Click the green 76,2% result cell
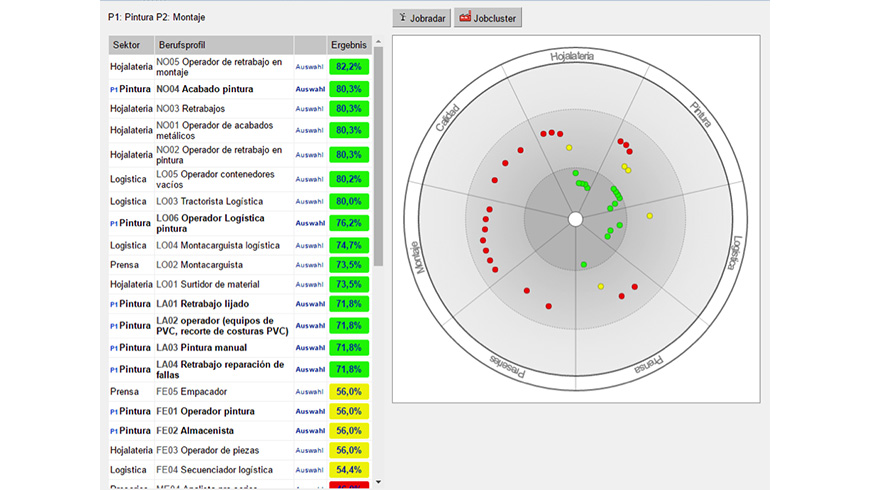This screenshot has height=490, width=870. point(349,223)
